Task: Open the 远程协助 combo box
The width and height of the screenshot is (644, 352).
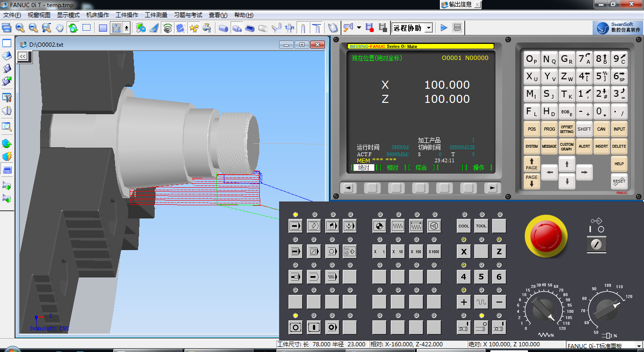Action: click(x=413, y=28)
